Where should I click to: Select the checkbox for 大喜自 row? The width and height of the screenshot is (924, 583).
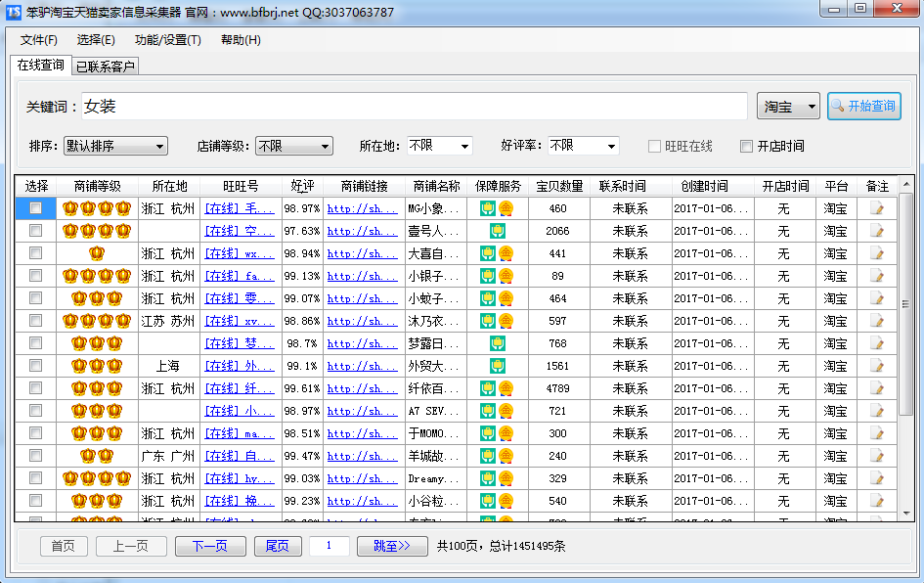pyautogui.click(x=35, y=253)
